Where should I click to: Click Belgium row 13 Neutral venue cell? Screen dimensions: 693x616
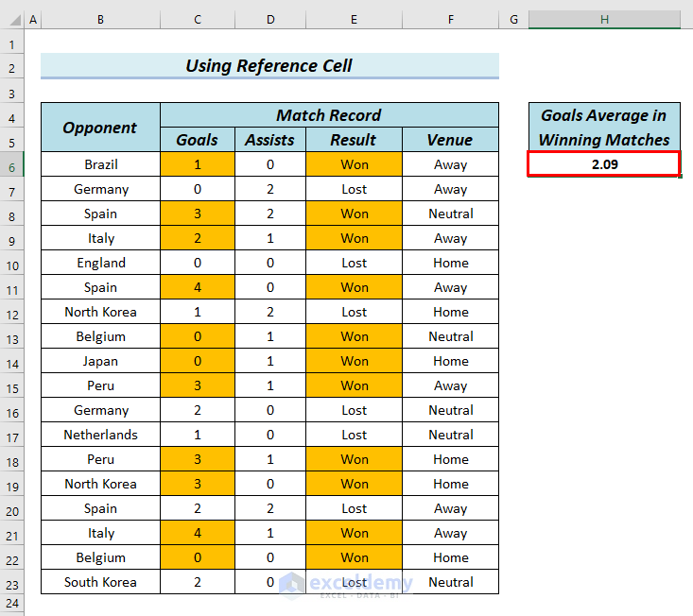450,336
